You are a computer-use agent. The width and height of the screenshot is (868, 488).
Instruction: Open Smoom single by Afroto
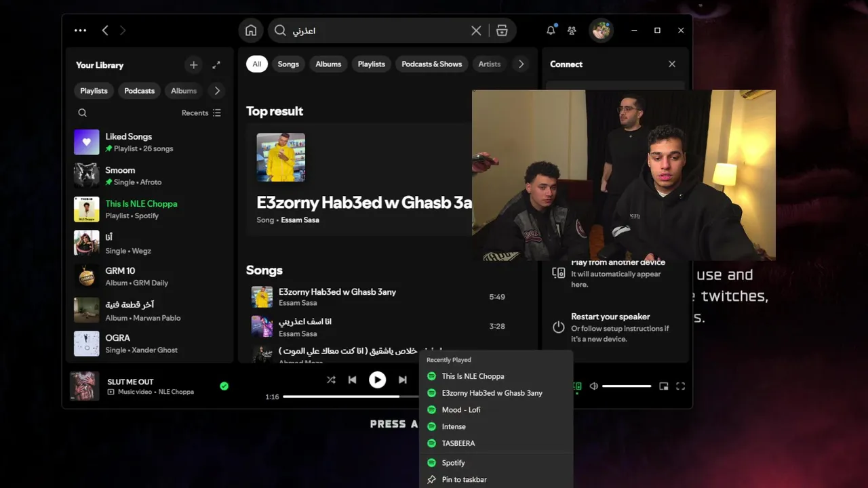(x=149, y=176)
